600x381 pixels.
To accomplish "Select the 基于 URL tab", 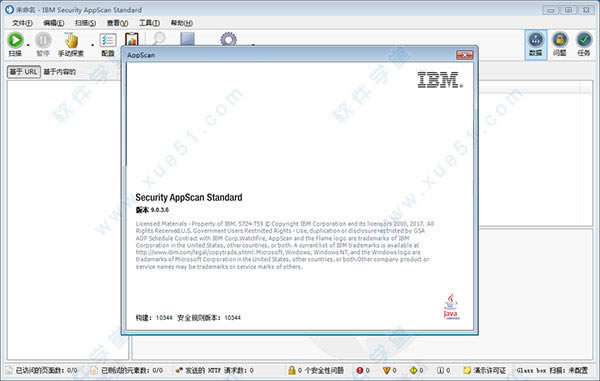I will pos(24,72).
